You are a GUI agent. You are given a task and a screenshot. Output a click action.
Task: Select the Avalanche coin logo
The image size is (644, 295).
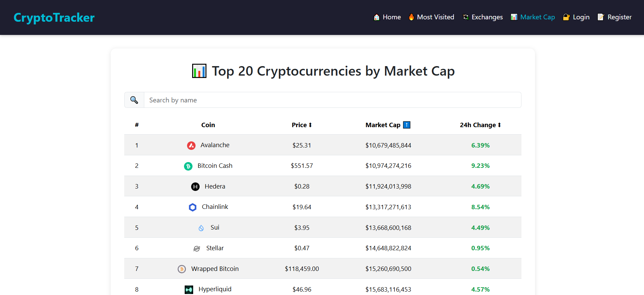coord(191,145)
